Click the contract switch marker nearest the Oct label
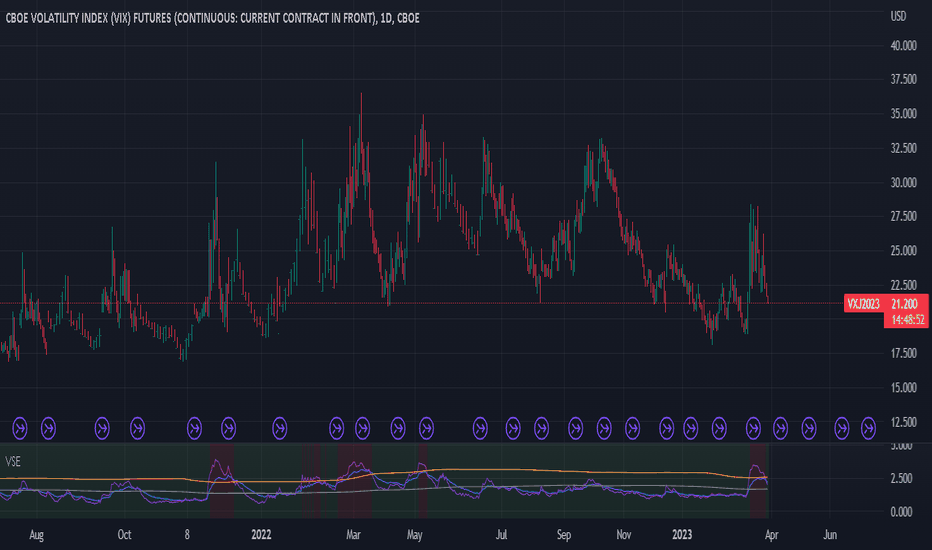 click(137, 428)
